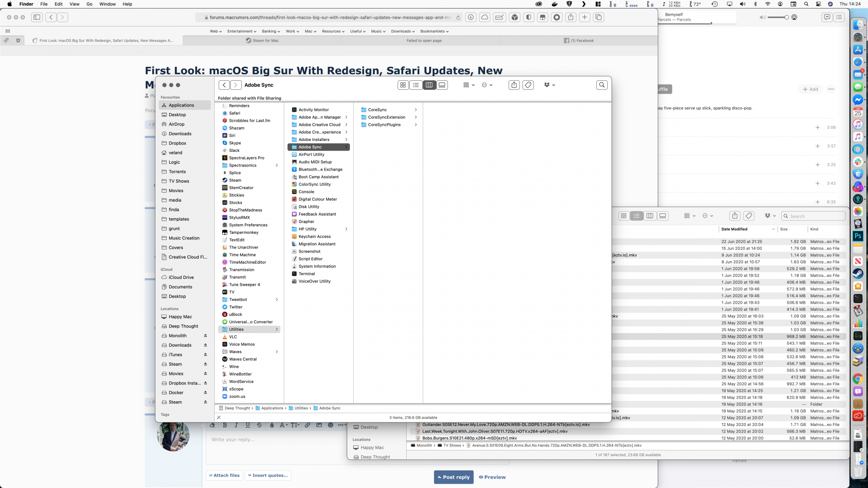Eject the Docker volume
The image size is (868, 488).
coord(205,393)
